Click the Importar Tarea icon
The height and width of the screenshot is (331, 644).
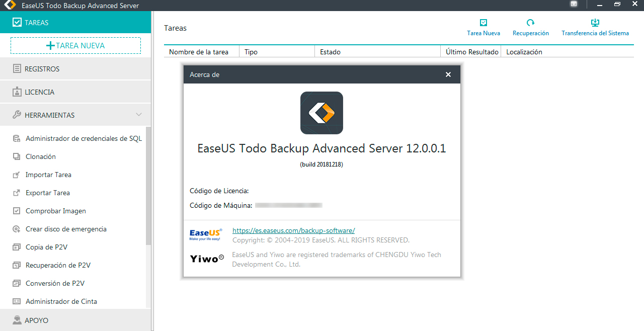point(17,175)
